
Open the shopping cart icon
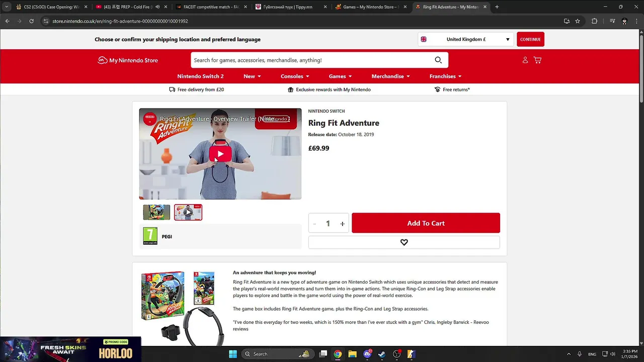click(537, 60)
